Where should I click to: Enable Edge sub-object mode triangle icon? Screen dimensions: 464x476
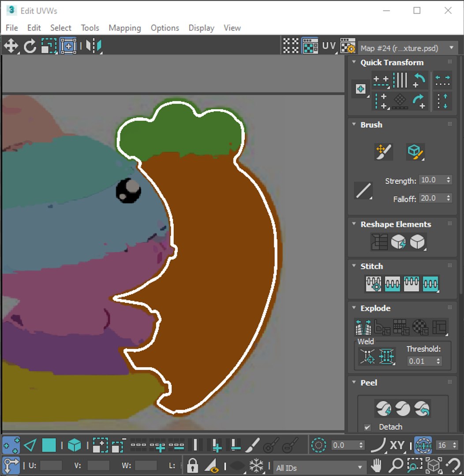coord(30,445)
